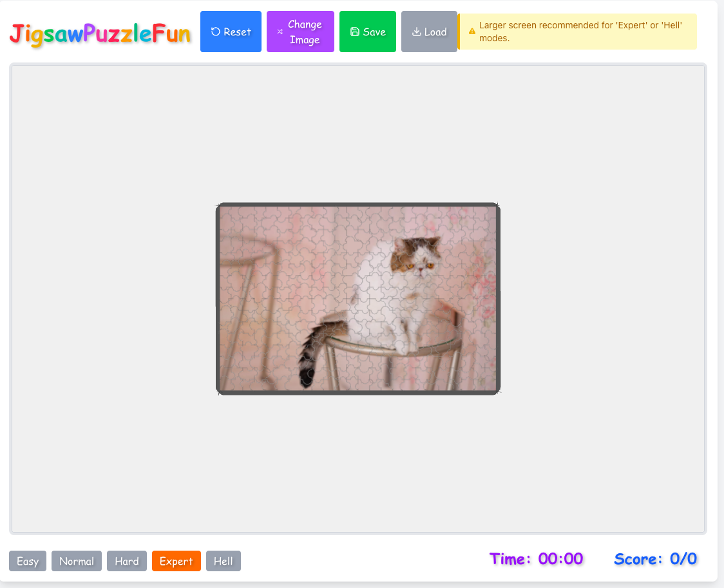Save the puzzle with green button
The width and height of the screenshot is (724, 588).
[x=368, y=32]
